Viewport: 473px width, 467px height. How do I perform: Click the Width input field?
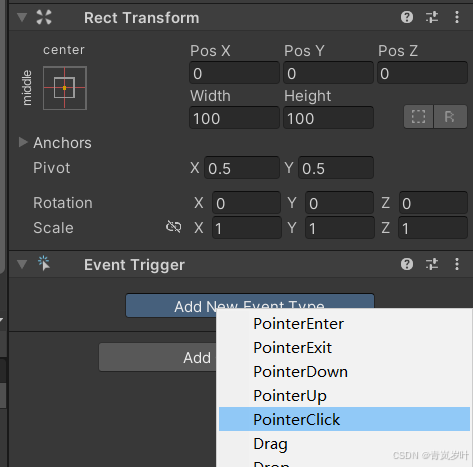point(234,118)
